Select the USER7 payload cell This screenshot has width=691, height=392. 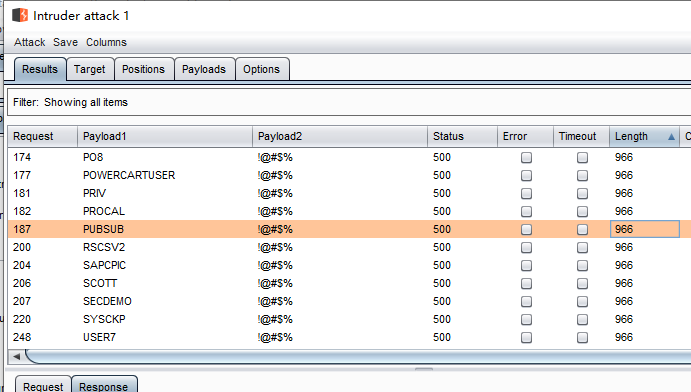click(x=100, y=337)
